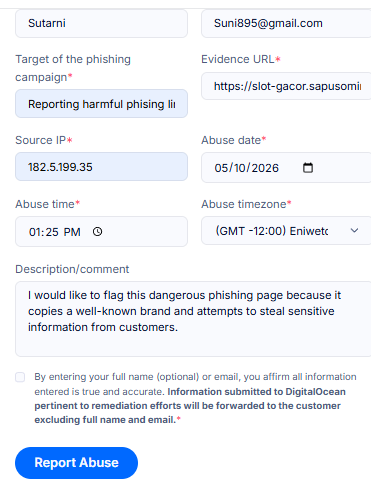The image size is (371, 492).
Task: Select the year 2026 in Abuse date
Action: click(x=265, y=168)
